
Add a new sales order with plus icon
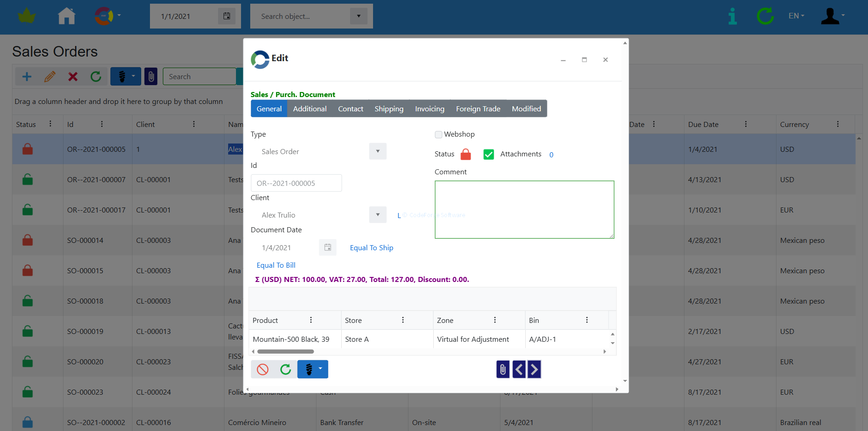tap(27, 76)
